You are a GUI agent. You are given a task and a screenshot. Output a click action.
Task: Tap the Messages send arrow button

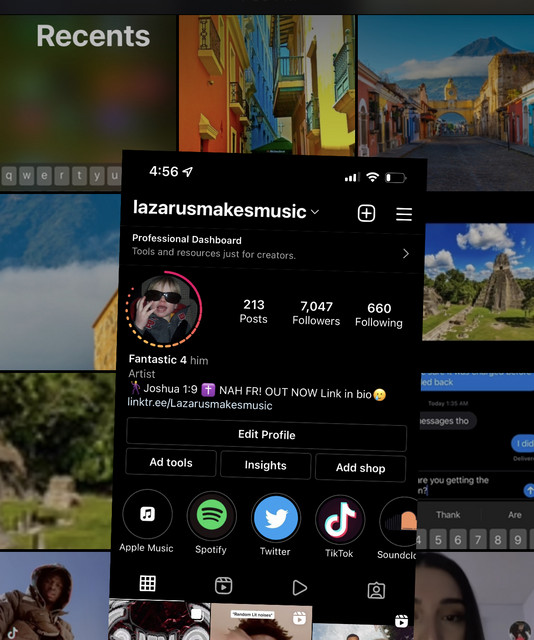point(529,490)
